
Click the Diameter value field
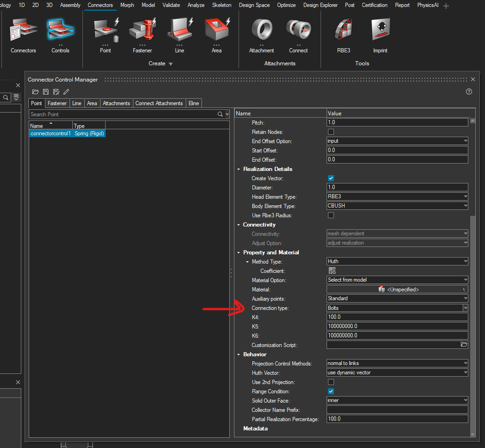(397, 187)
